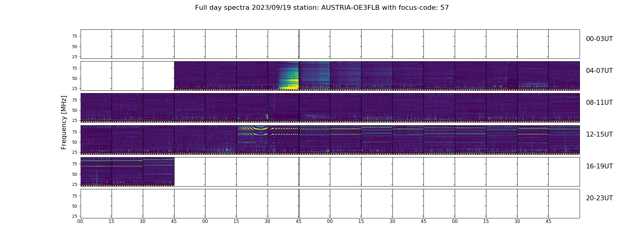The image size is (644, 245).
Task: Select the '08-11UT' row label
Action: (x=599, y=103)
